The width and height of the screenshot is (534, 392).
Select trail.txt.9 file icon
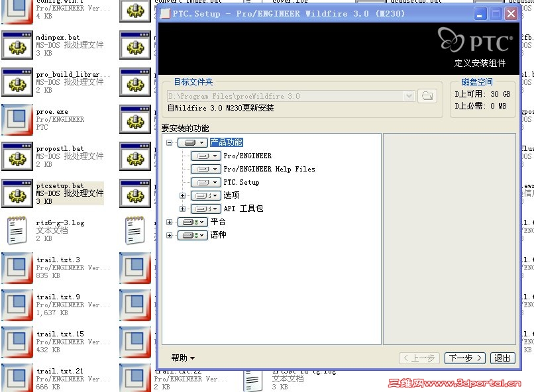tap(17, 305)
